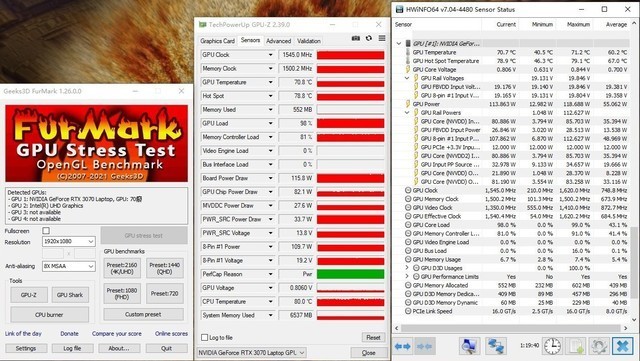The image size is (640, 361).
Task: Launch GPU Shark from FurMark
Action: [70, 295]
